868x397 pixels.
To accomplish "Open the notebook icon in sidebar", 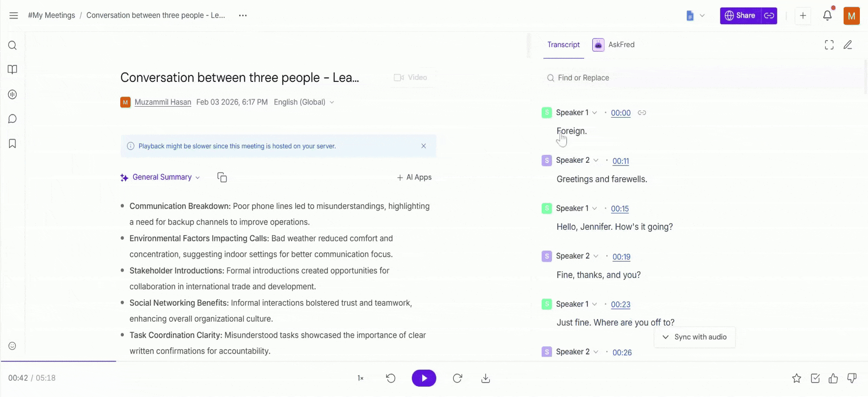I will coord(13,70).
